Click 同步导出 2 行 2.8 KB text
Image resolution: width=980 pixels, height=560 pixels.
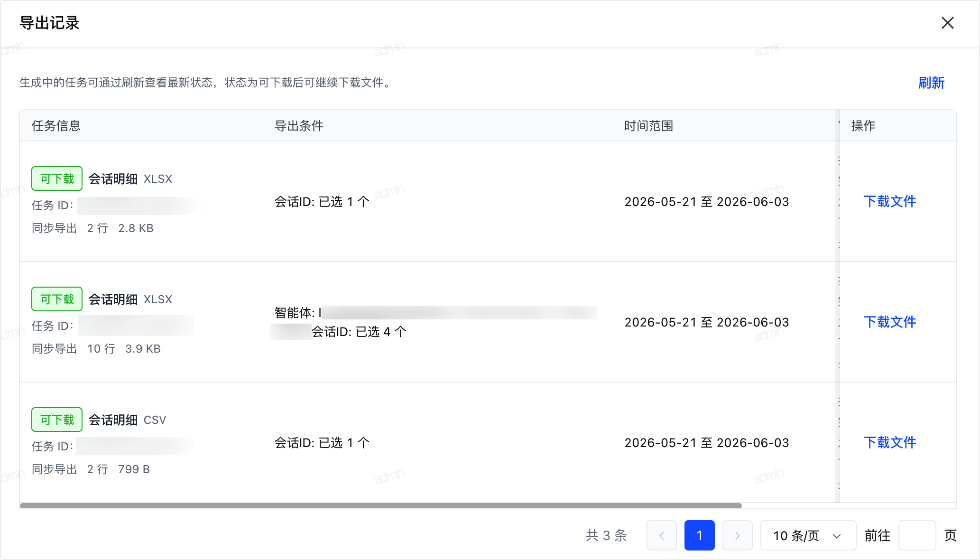pyautogui.click(x=92, y=228)
